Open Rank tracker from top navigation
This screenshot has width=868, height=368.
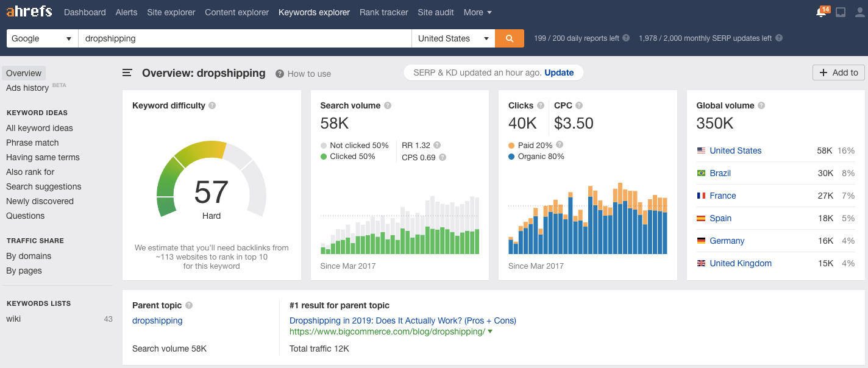(x=383, y=12)
